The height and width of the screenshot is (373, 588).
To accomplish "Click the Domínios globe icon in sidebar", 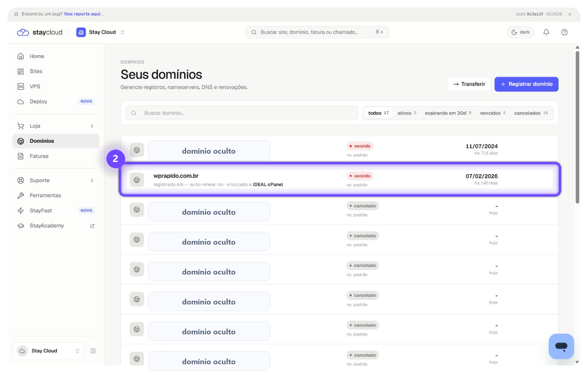I will tap(21, 141).
